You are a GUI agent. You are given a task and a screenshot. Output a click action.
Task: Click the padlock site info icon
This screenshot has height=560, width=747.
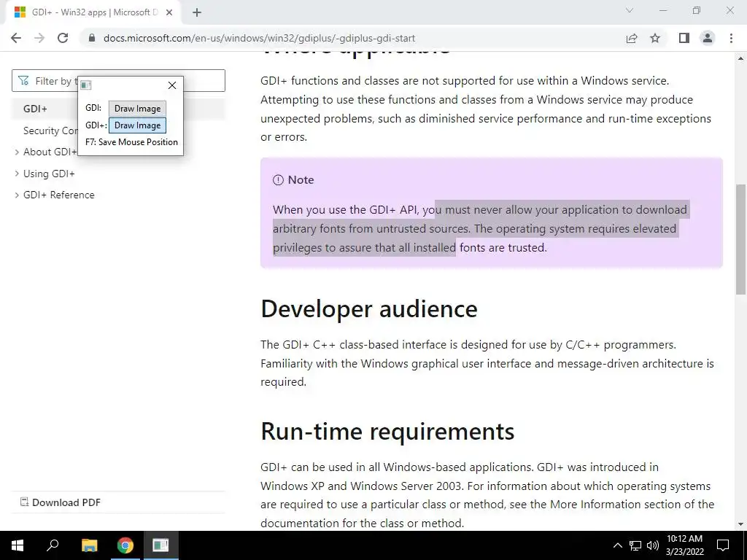point(92,38)
